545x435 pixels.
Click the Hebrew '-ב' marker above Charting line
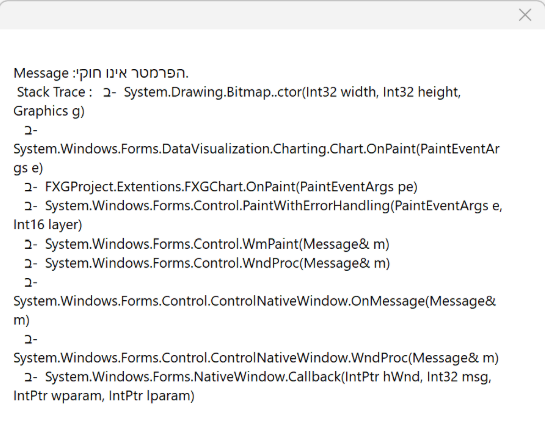(31, 130)
